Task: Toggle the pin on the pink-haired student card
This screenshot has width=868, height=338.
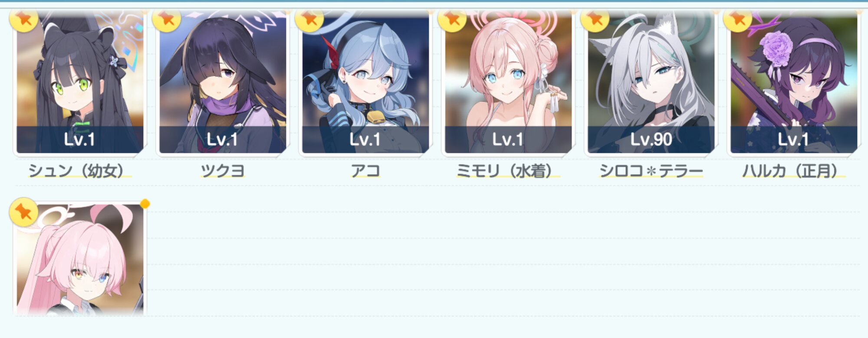Action: pos(23,212)
